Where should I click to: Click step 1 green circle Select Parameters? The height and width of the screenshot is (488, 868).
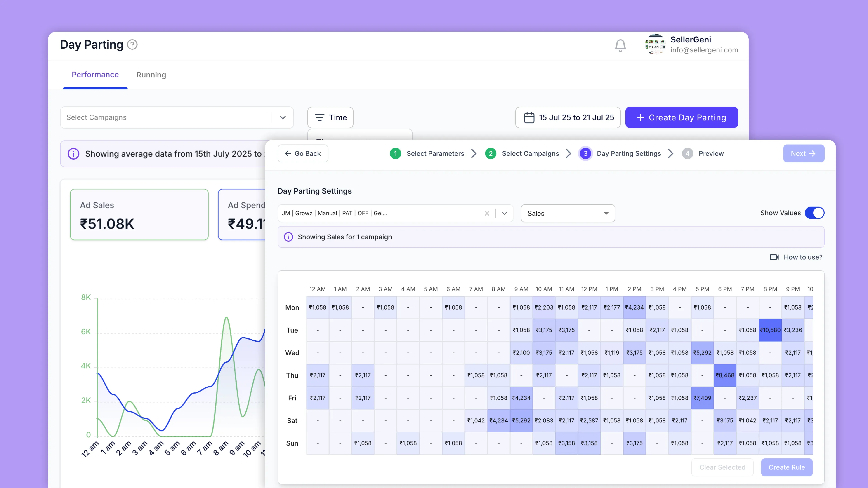(395, 154)
